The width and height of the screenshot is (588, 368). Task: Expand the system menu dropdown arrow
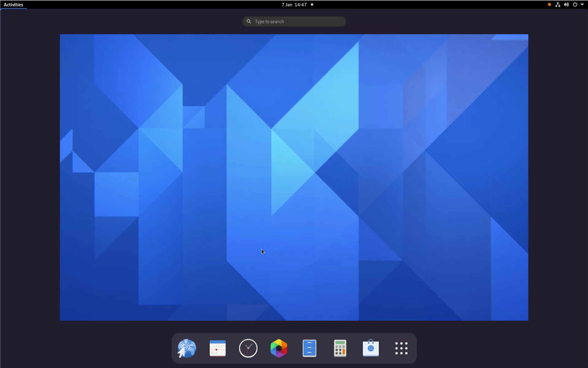click(x=582, y=4)
